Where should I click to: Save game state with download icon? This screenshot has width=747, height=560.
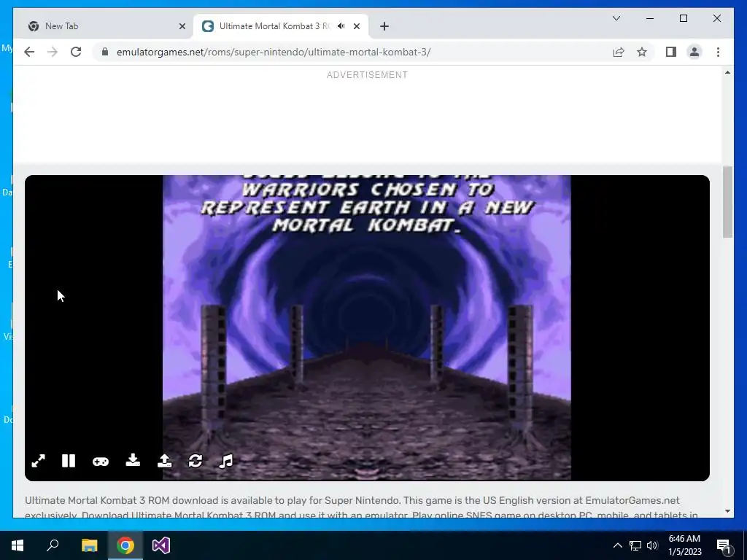pyautogui.click(x=133, y=460)
